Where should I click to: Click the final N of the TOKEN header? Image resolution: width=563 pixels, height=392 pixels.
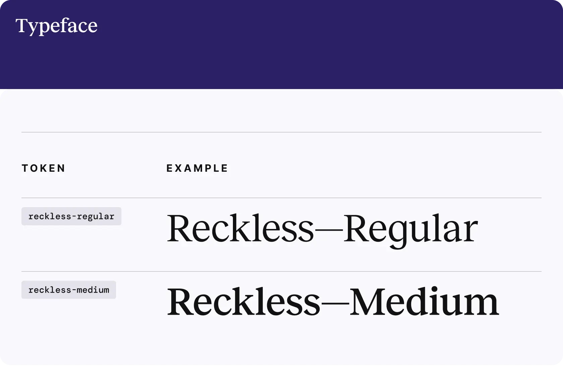[x=61, y=168]
